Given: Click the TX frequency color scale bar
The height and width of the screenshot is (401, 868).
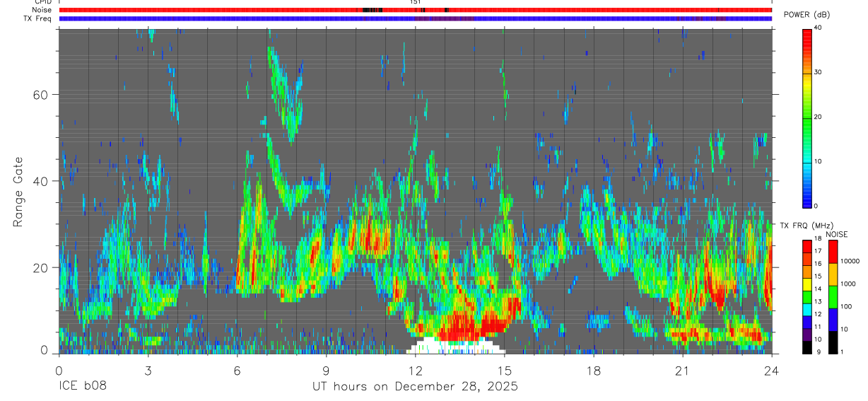Looking at the screenshot, I should tap(807, 296).
